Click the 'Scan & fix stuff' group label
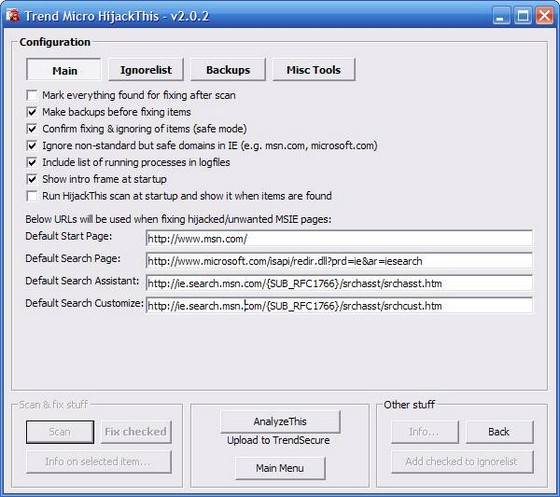 (x=53, y=405)
